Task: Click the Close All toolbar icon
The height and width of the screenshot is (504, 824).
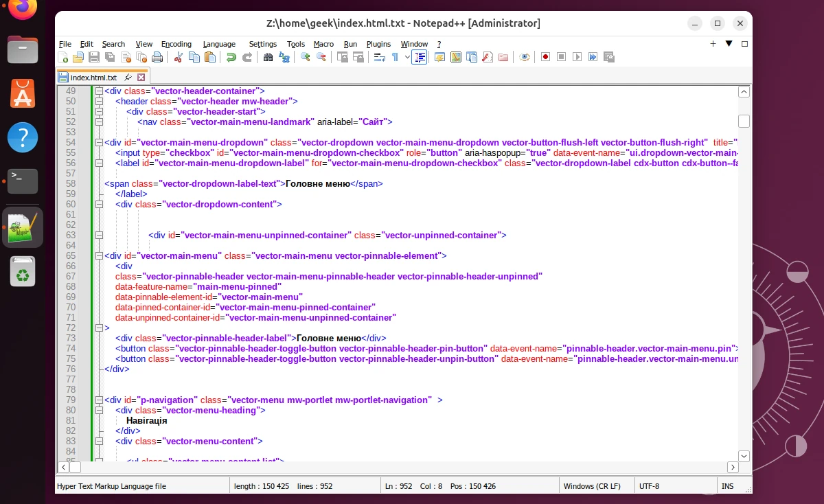Action: coord(141,57)
